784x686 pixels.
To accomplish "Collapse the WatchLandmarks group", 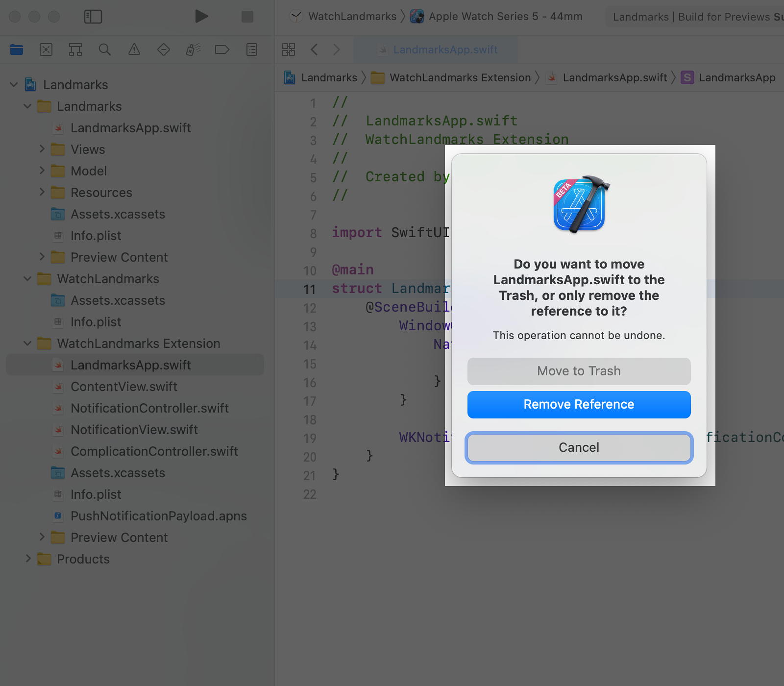I will coord(27,279).
